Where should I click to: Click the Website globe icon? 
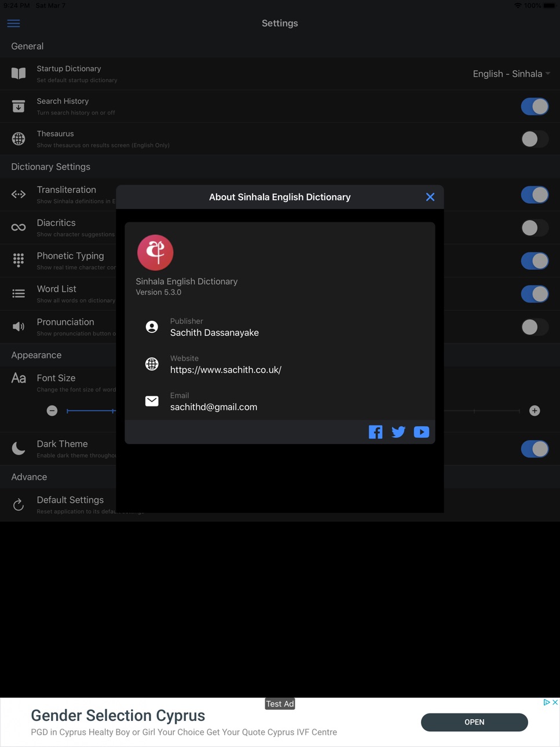pyautogui.click(x=152, y=364)
